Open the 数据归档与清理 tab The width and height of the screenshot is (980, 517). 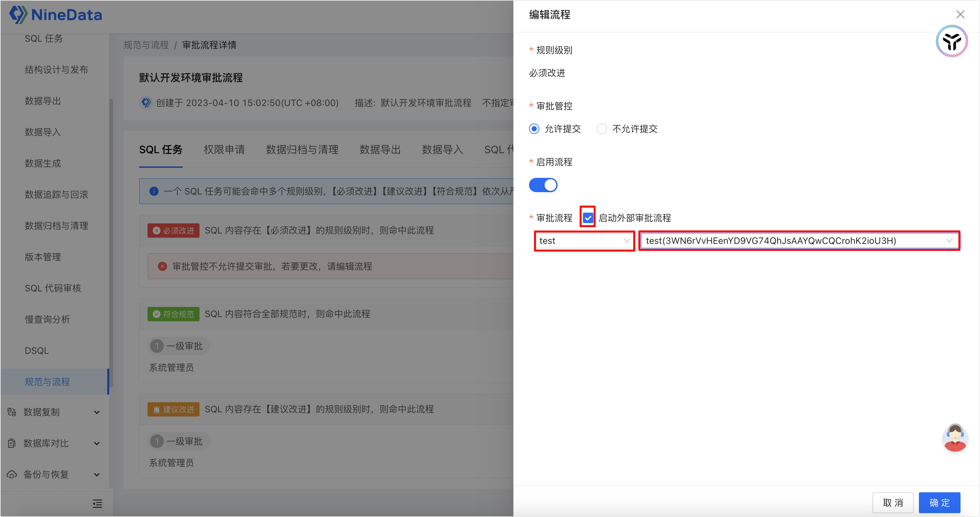coord(302,150)
